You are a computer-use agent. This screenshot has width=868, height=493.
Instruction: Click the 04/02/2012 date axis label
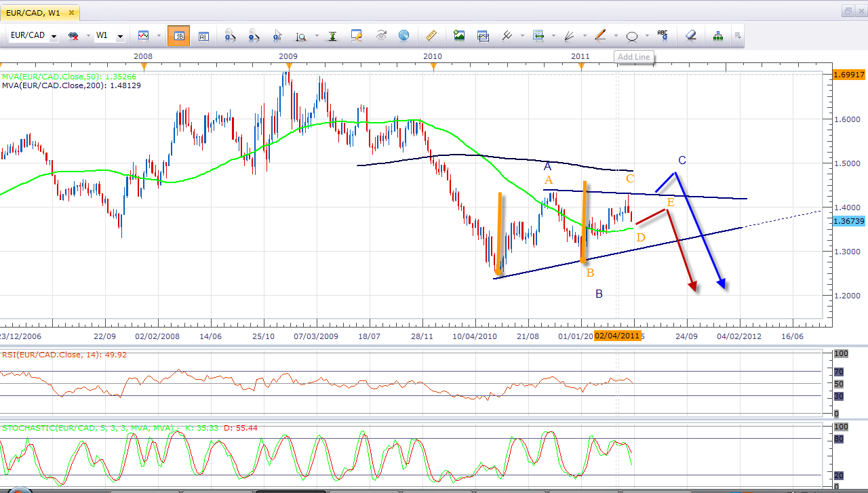[x=739, y=336]
